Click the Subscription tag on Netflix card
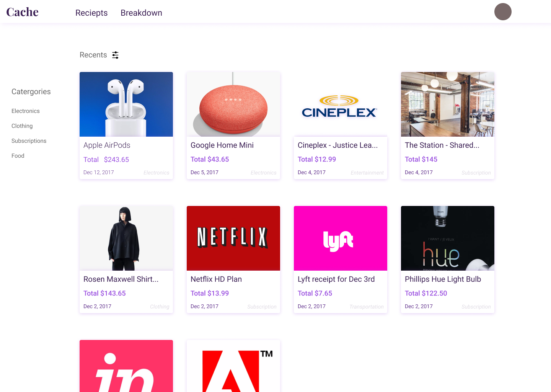The width and height of the screenshot is (551, 392). 262,307
